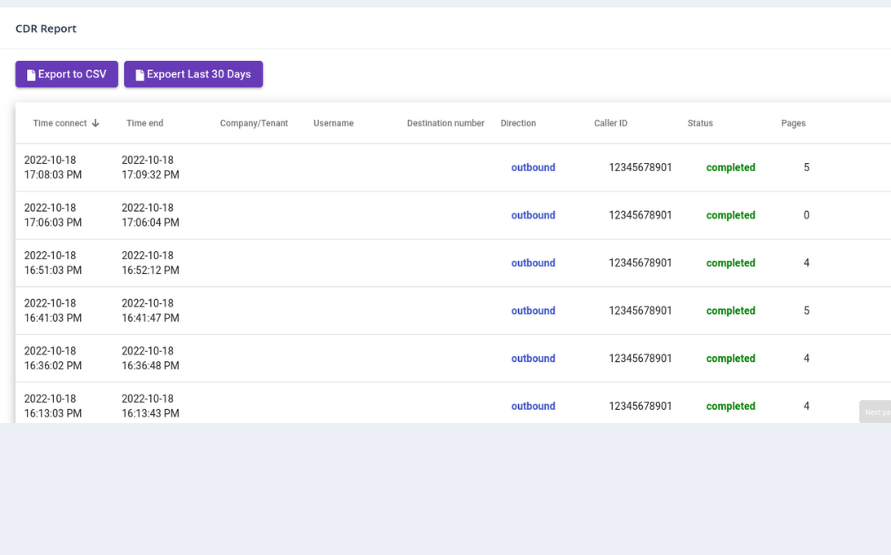This screenshot has height=555, width=891.
Task: Sort by the Time end column header
Action: tap(145, 124)
